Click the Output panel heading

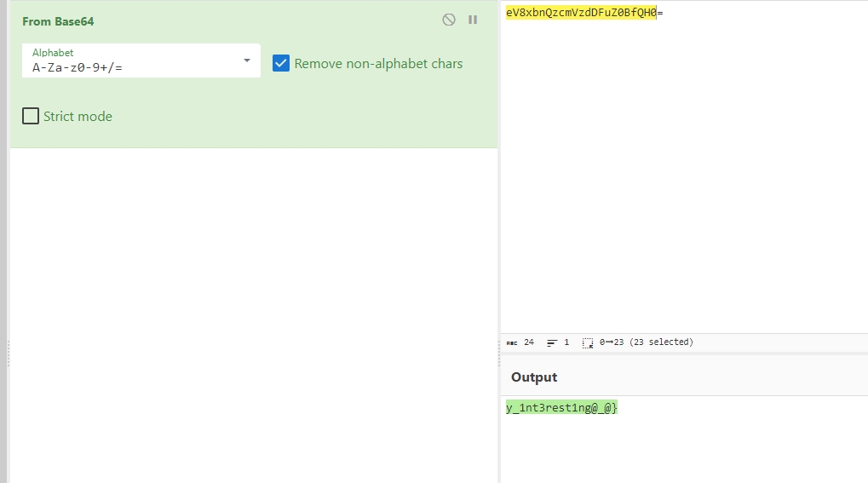534,377
